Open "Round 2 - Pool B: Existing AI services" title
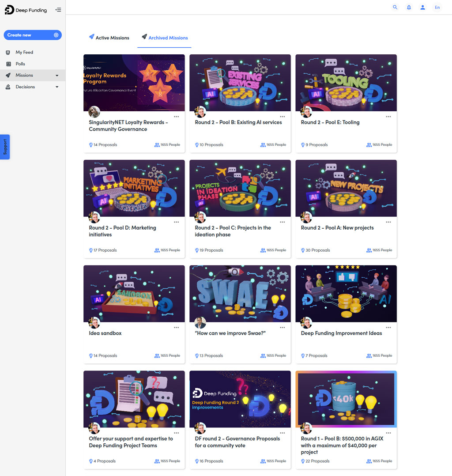Image resolution: width=452 pixels, height=476 pixels. pos(238,122)
